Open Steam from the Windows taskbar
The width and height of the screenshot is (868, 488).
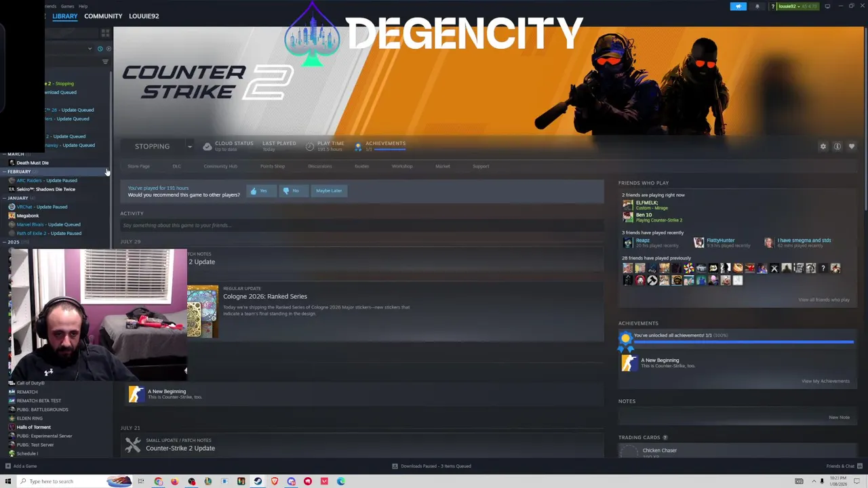tap(258, 481)
